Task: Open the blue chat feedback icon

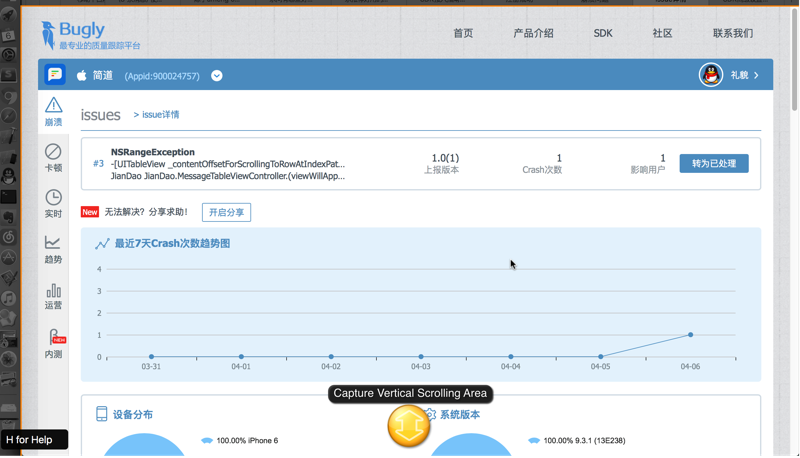Action: click(x=55, y=74)
